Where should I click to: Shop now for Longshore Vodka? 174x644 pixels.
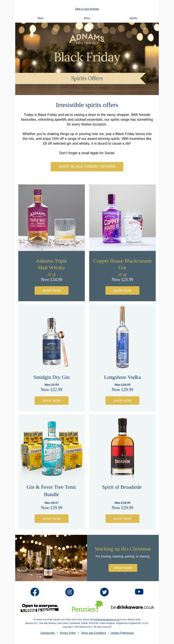coord(122,400)
